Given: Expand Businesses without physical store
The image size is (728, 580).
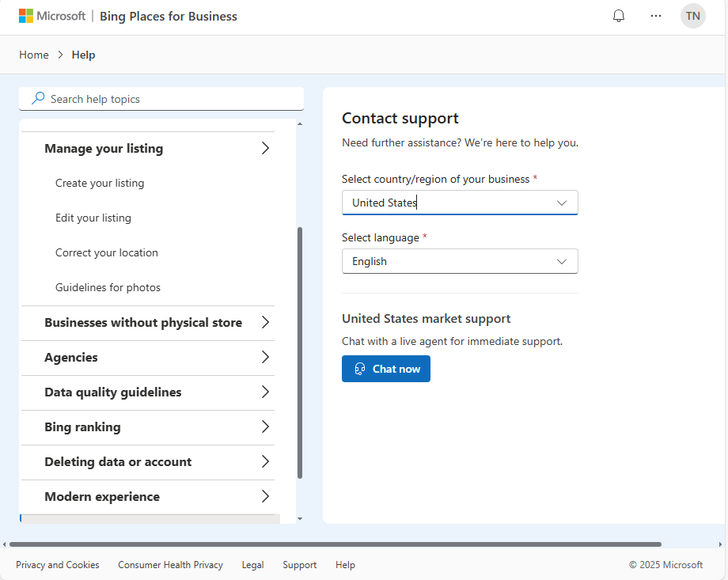Looking at the screenshot, I should (x=265, y=322).
